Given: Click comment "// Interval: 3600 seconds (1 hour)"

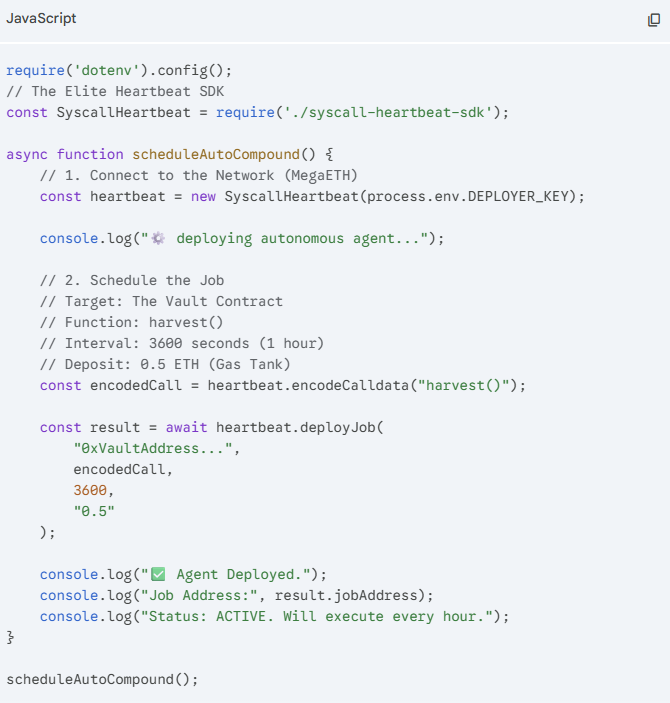Looking at the screenshot, I should [x=182, y=343].
